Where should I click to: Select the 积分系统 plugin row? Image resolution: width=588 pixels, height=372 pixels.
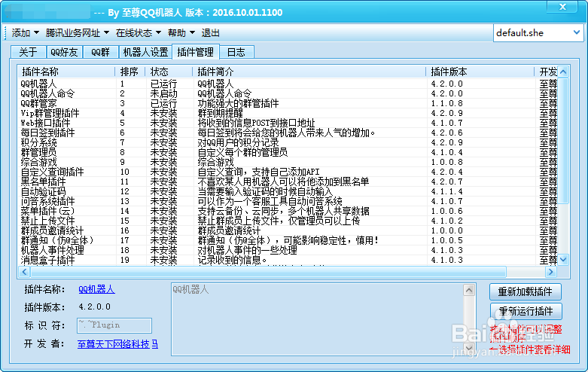click(x=288, y=142)
